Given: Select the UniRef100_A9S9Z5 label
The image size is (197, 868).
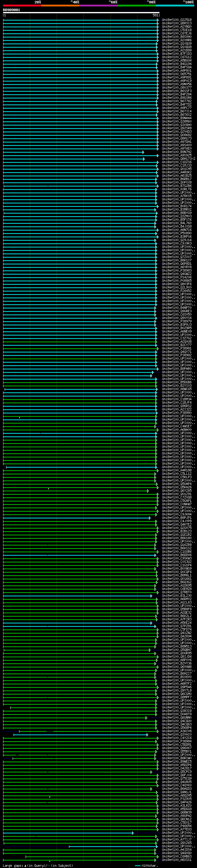Looking at the screenshot, I should tap(177, 155).
